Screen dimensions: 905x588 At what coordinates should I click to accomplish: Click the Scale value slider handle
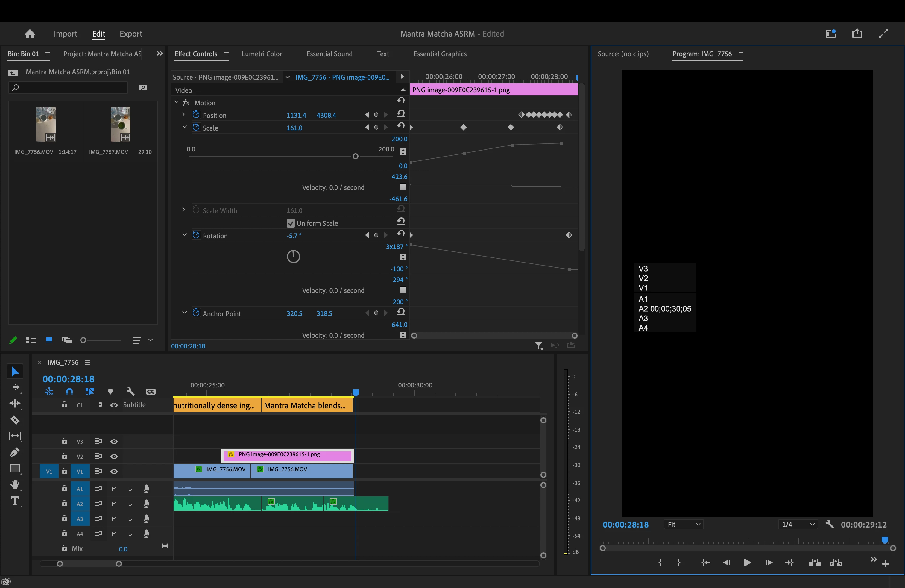click(x=355, y=156)
